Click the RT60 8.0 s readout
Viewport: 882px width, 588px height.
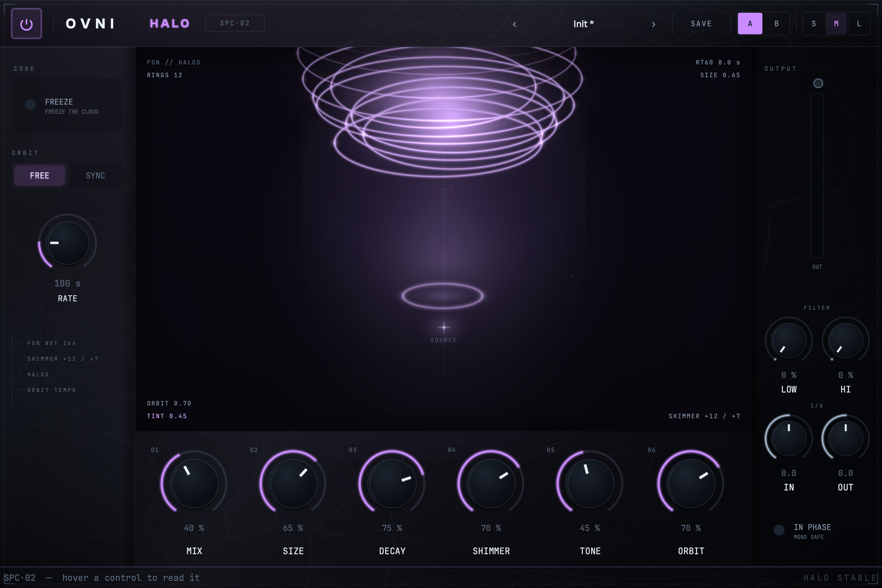[x=718, y=62]
